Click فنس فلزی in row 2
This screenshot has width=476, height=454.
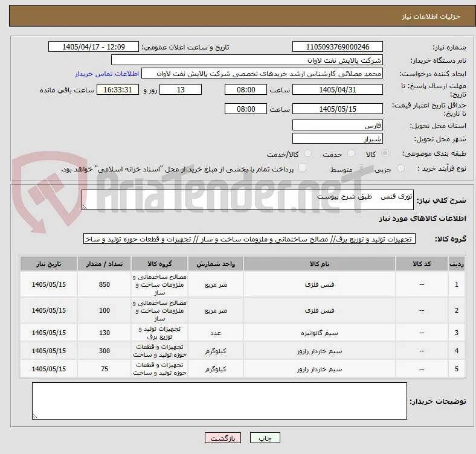coord(320,310)
